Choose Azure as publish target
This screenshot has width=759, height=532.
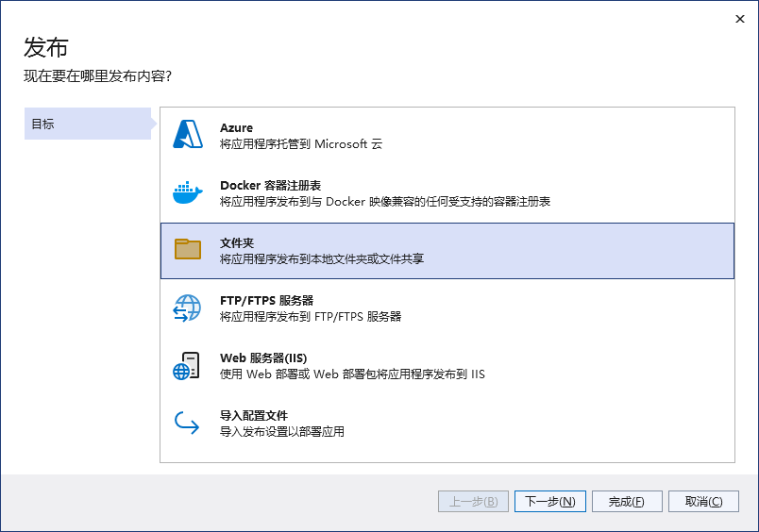click(447, 136)
